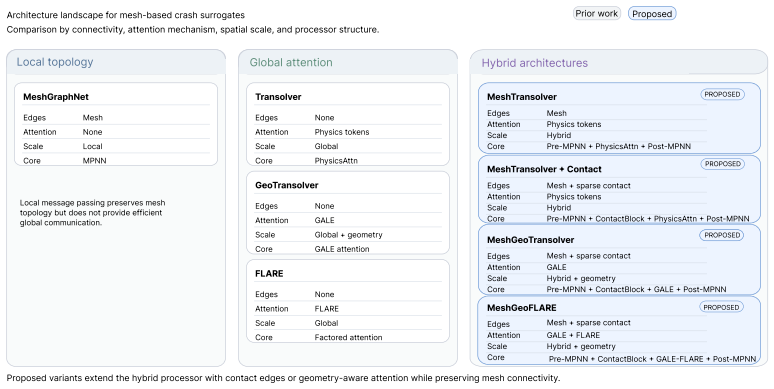Click the local message passing note text
This screenshot has width=774, height=389.
coord(92,213)
